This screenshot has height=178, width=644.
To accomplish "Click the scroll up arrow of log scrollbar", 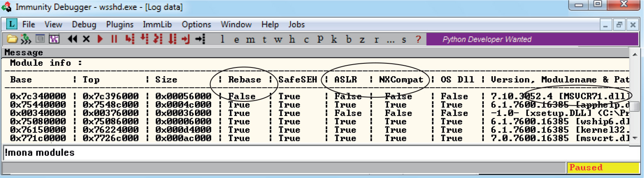I will (634, 54).
